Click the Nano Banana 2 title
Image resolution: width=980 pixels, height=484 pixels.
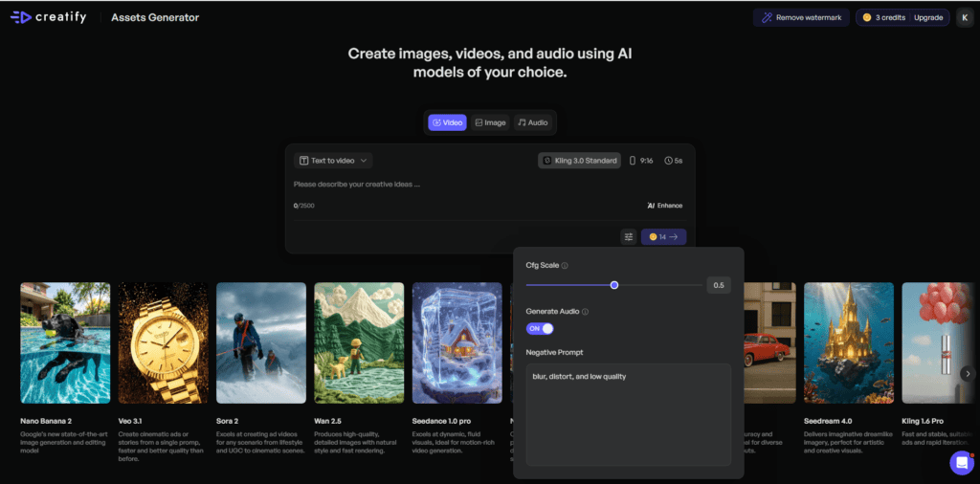pos(46,421)
